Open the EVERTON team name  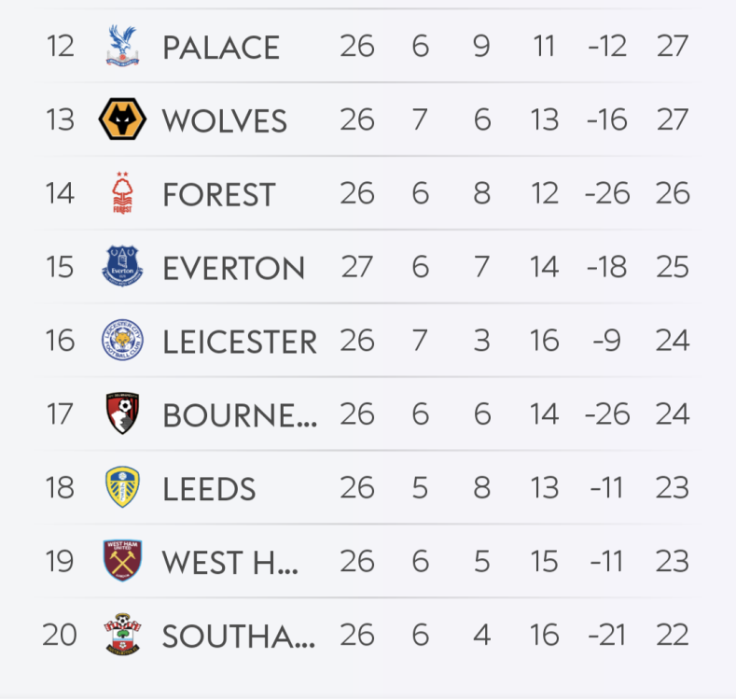234,268
